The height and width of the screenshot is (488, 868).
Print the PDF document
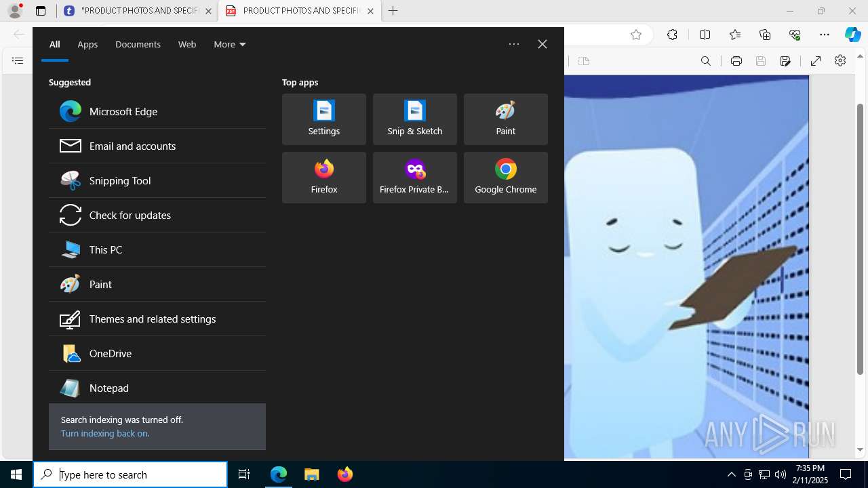[736, 61]
